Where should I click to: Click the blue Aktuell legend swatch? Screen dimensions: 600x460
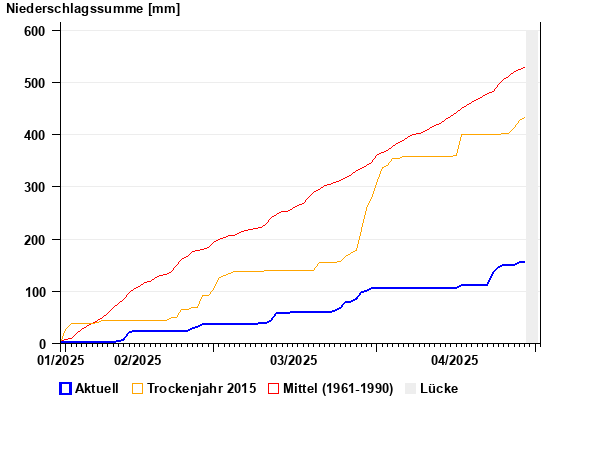pos(65,388)
